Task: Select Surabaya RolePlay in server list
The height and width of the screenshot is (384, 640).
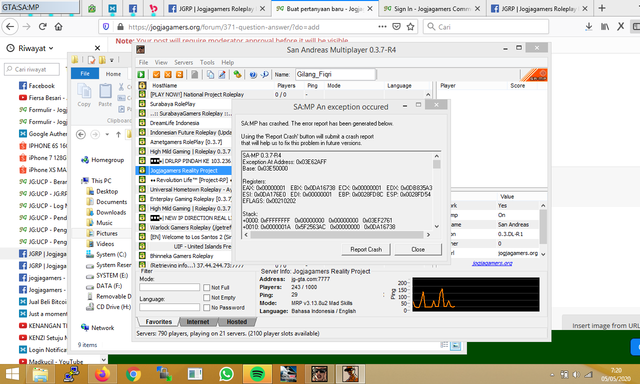Action: pyautogui.click(x=173, y=104)
